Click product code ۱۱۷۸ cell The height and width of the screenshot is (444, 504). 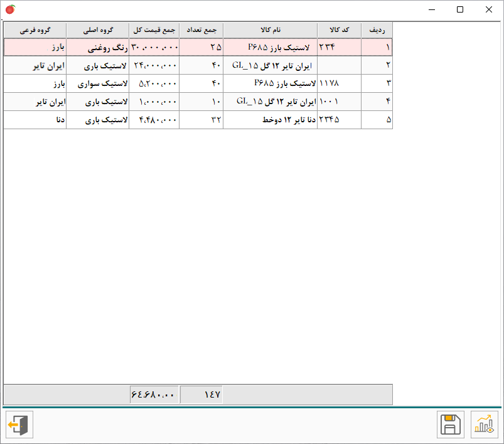point(339,83)
